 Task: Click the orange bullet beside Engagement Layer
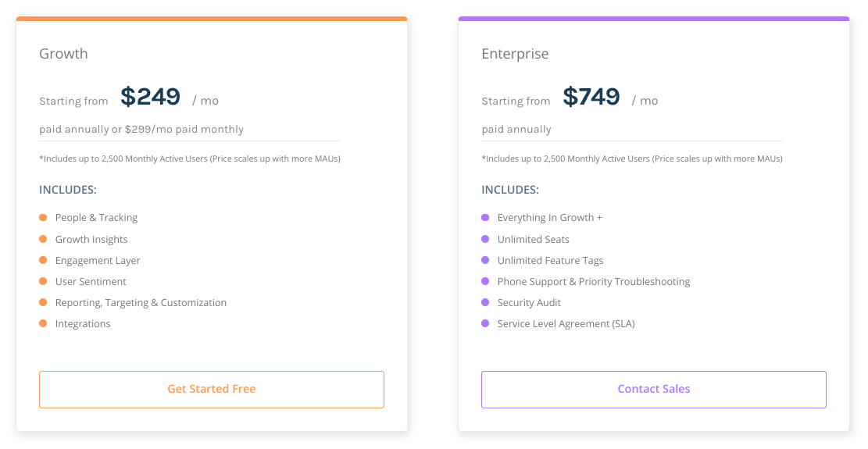click(x=43, y=260)
